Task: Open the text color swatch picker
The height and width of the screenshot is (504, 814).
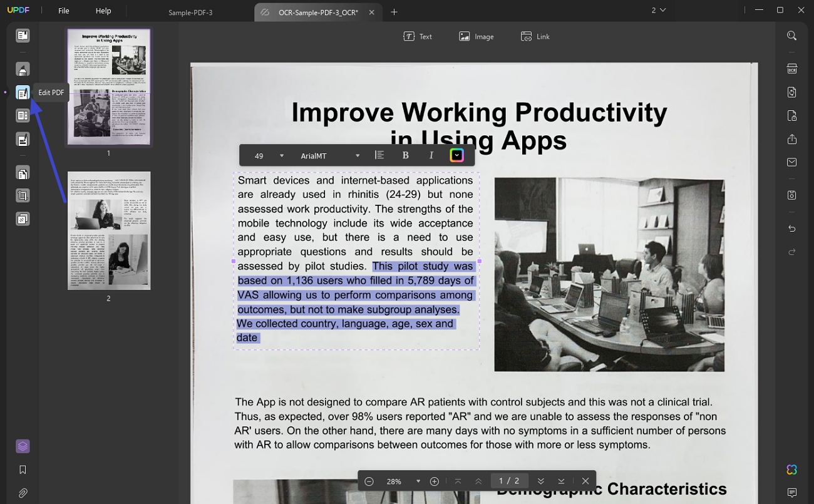Action: click(x=456, y=155)
